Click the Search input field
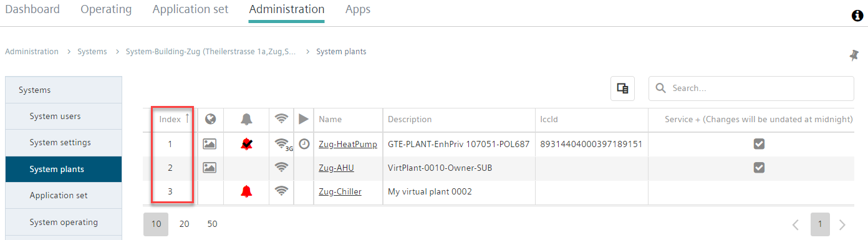868x240 pixels. tap(751, 89)
